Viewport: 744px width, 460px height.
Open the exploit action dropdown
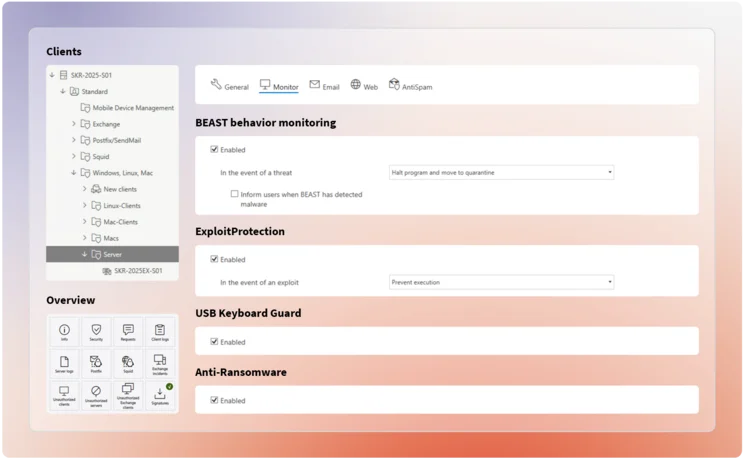[x=502, y=282]
